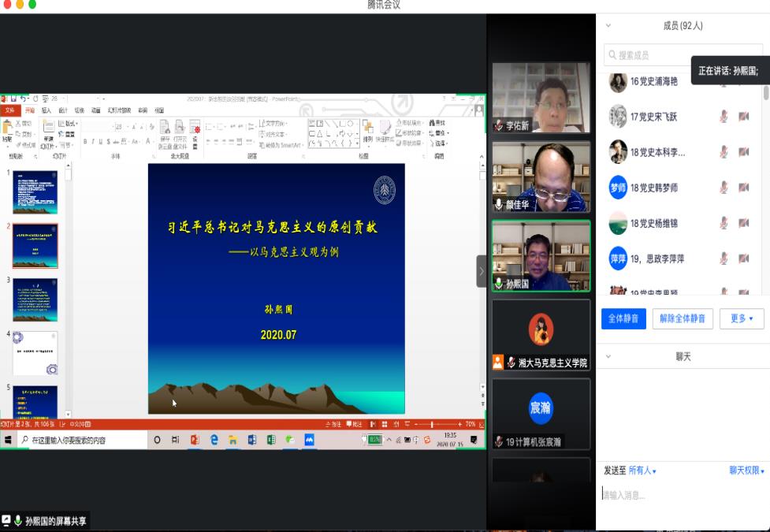Click the Windows Start button

(8, 440)
